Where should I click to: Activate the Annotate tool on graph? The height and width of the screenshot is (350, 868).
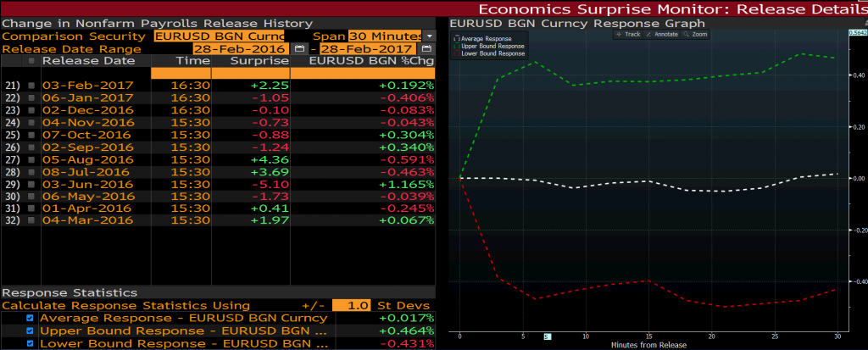pyautogui.click(x=661, y=35)
